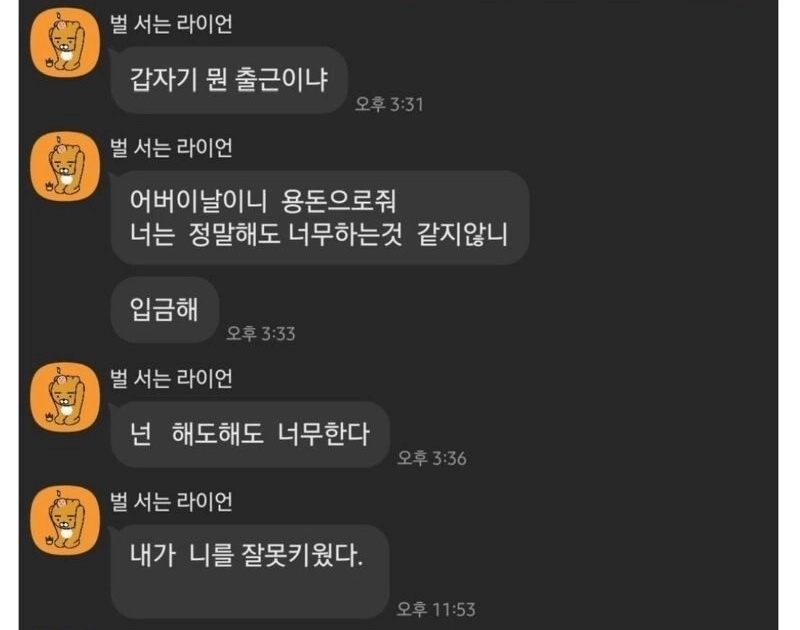Tap the Ryan avatar beside '내가 니를 잘못키웠다'
800x630 pixels.
pyautogui.click(x=65, y=521)
